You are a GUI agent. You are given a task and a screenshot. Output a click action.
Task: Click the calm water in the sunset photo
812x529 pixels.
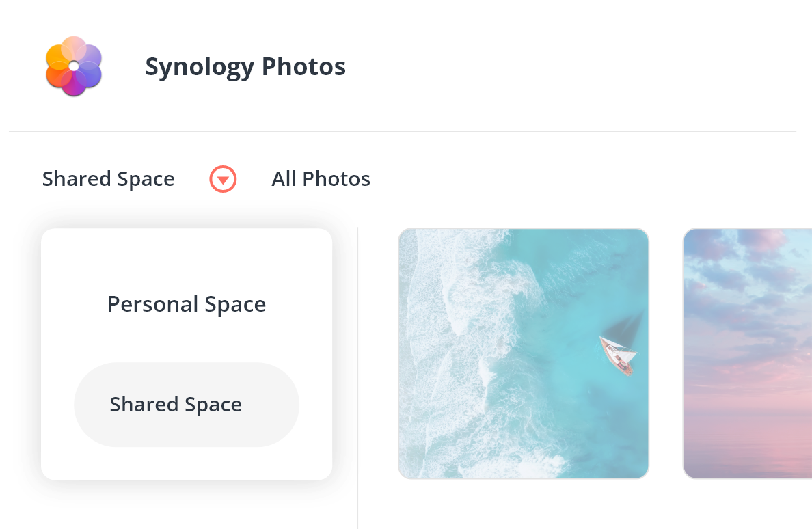coord(746,440)
